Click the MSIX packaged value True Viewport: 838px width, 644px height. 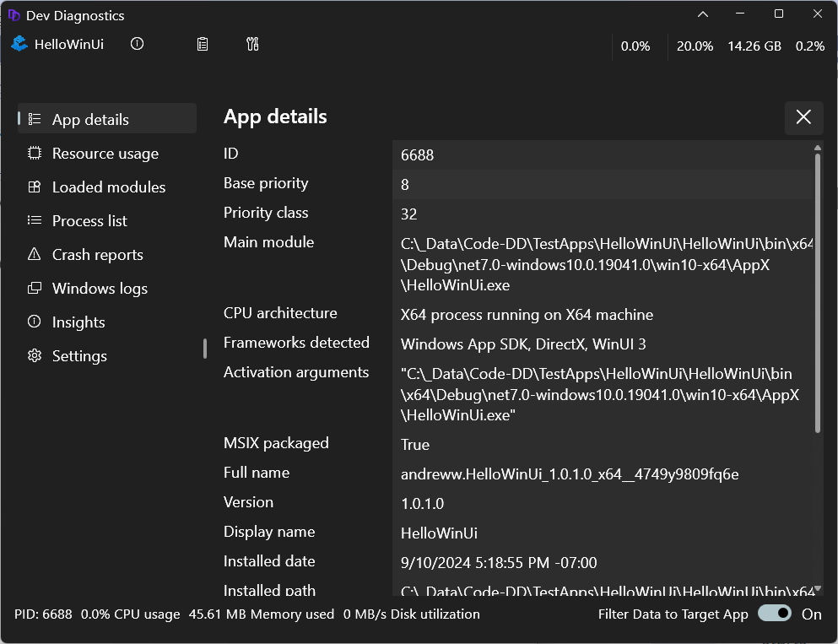415,444
